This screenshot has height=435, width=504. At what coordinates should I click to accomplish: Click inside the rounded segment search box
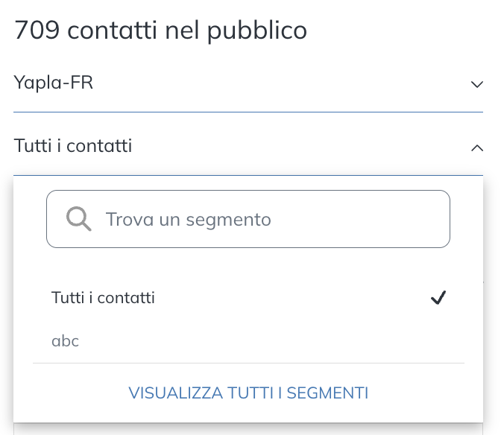click(248, 219)
